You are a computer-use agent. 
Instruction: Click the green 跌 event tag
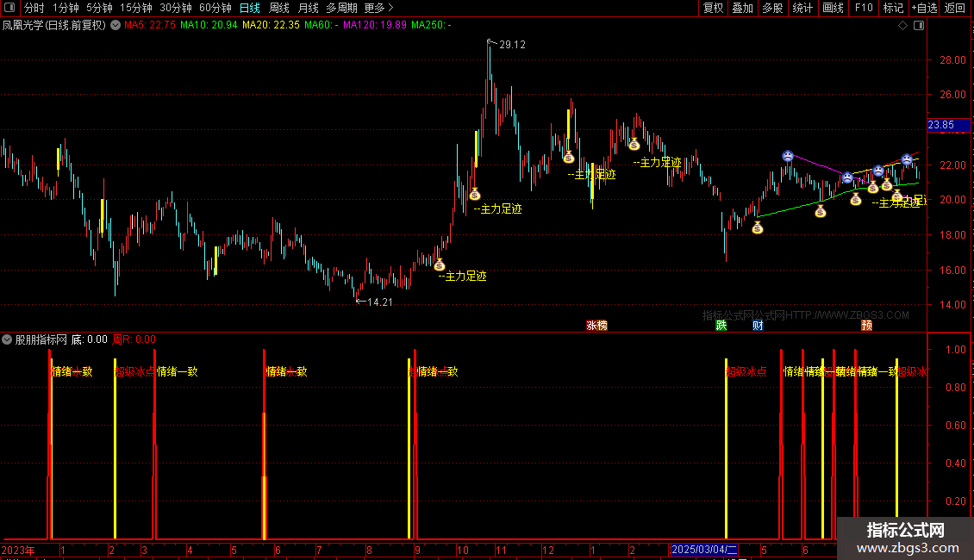click(721, 326)
